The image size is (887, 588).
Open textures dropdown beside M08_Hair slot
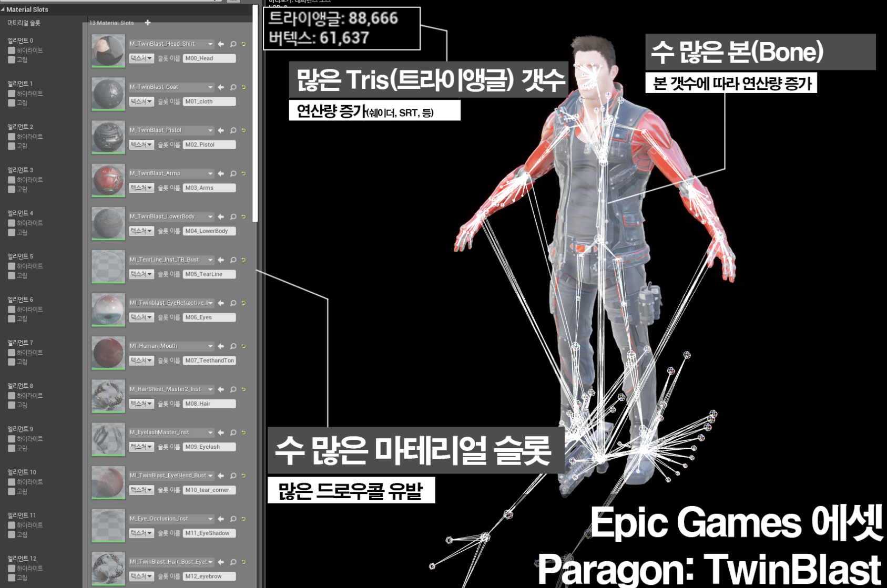tap(141, 404)
